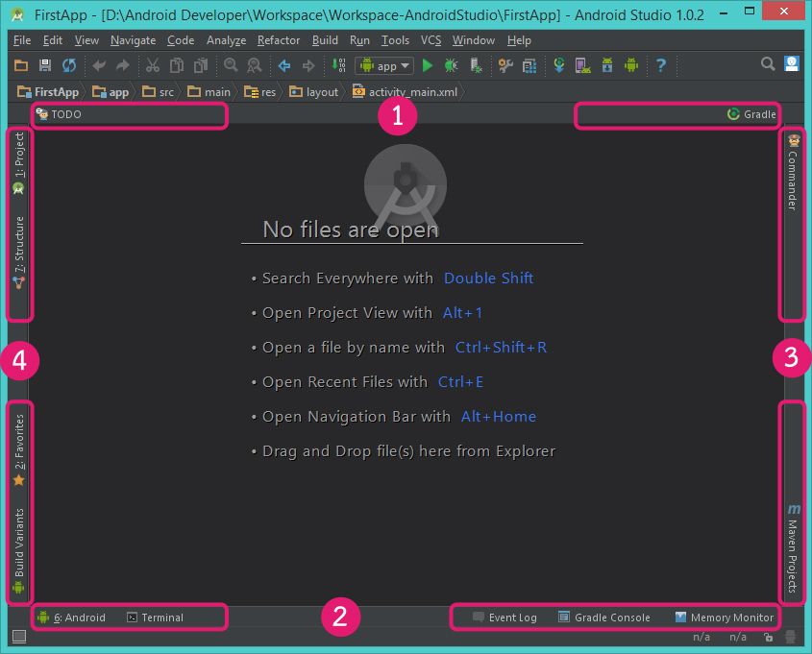The height and width of the screenshot is (654, 812).
Task: Attach debugger to Android process icon
Action: tap(476, 65)
